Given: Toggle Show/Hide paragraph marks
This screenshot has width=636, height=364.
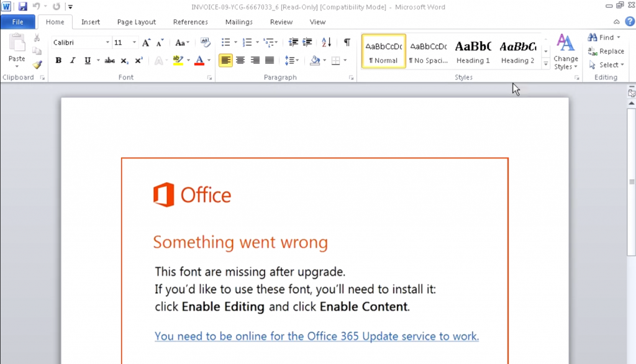Looking at the screenshot, I should point(347,43).
